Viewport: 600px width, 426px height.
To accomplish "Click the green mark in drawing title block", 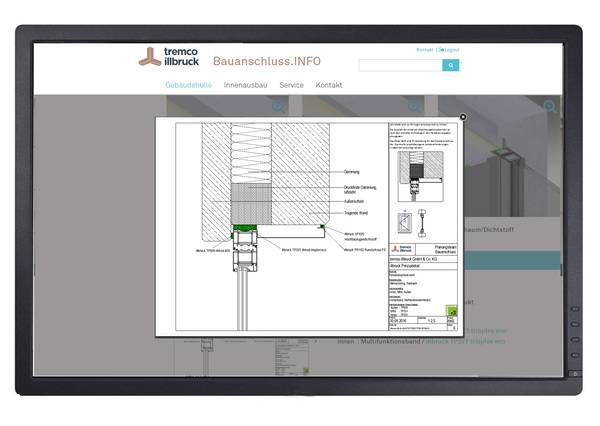I will pyautogui.click(x=450, y=310).
